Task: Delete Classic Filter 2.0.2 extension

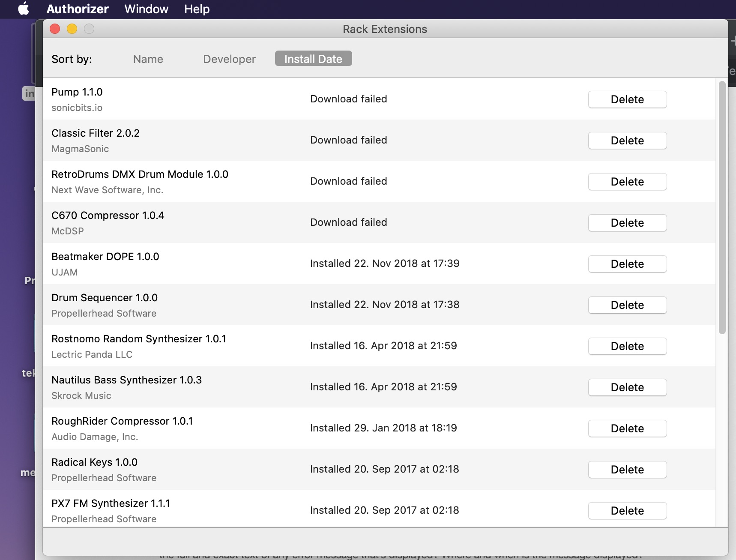Action: coord(627,141)
